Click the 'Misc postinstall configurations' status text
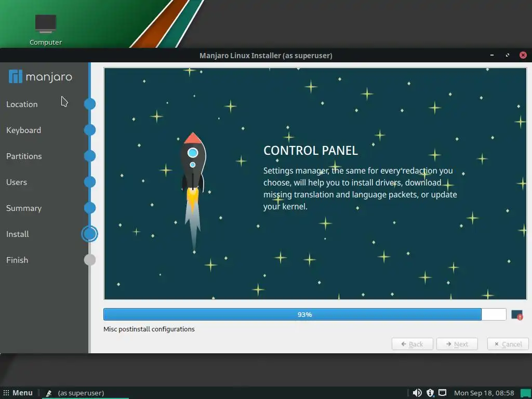 (149, 329)
